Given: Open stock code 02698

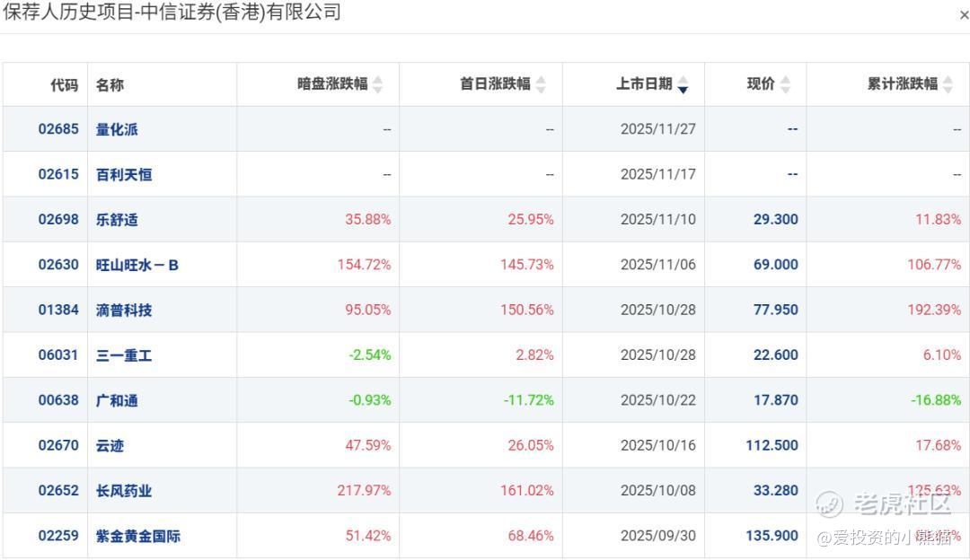Looking at the screenshot, I should 58,220.
